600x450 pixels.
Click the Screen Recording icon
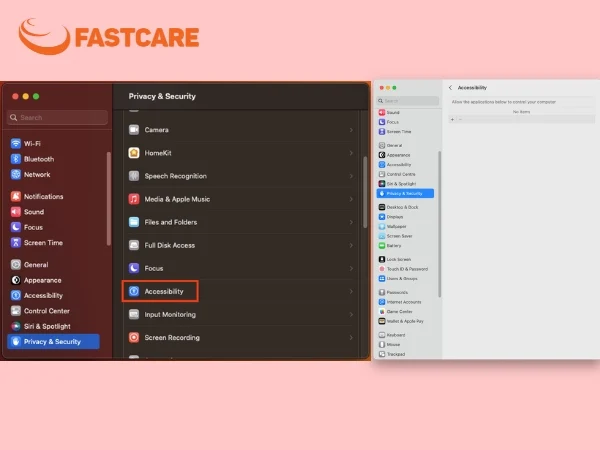click(x=134, y=338)
